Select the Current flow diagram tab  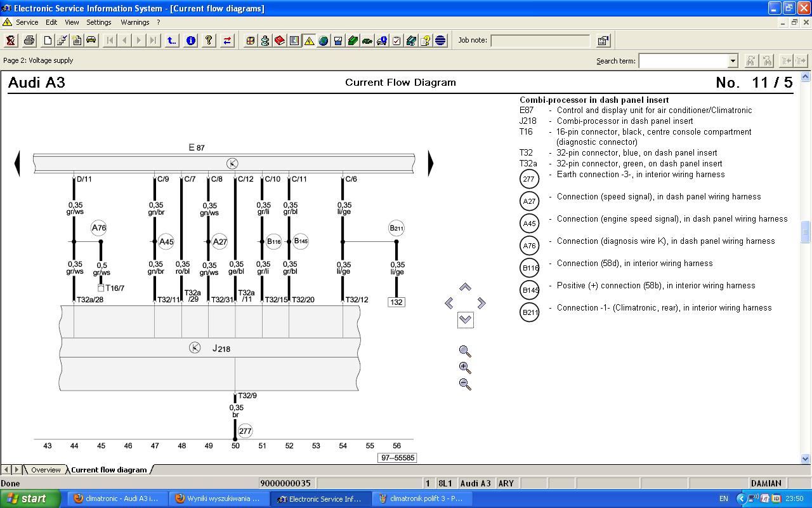(108, 470)
